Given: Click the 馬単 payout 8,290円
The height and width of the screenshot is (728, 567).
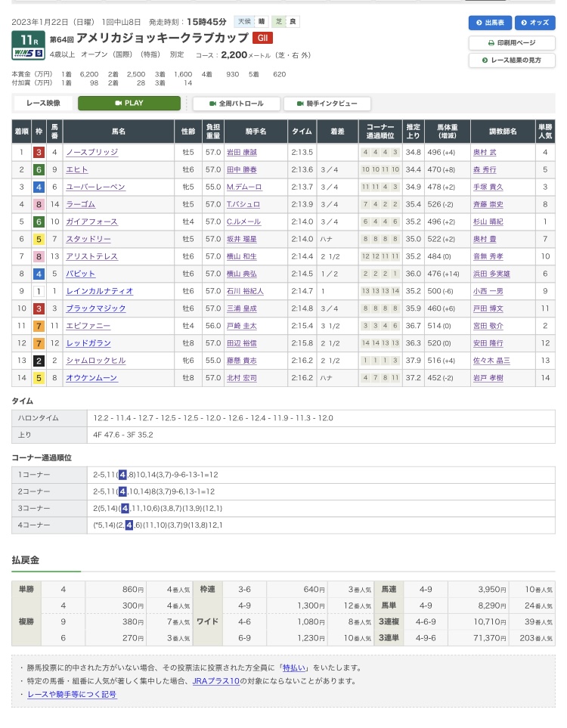Looking at the screenshot, I should click(x=479, y=606).
